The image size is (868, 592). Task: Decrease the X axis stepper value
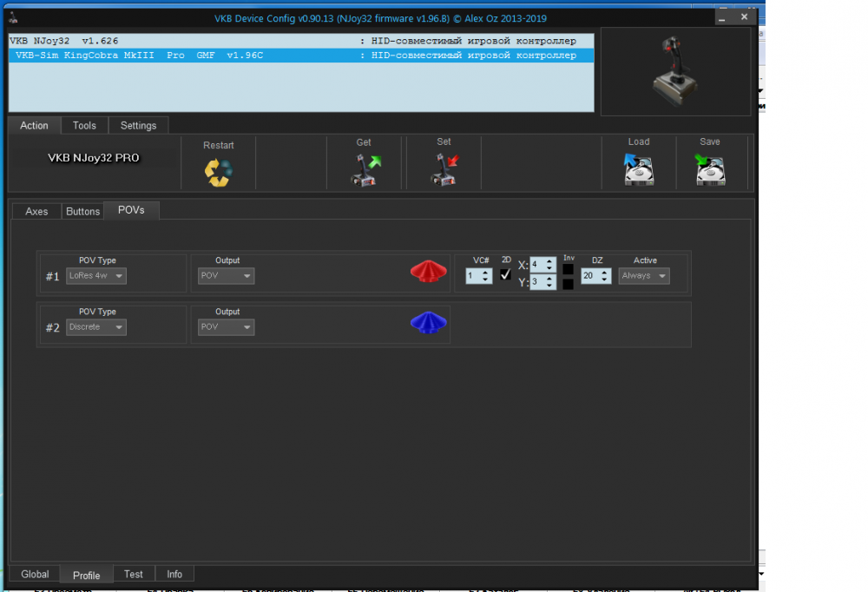(x=549, y=268)
